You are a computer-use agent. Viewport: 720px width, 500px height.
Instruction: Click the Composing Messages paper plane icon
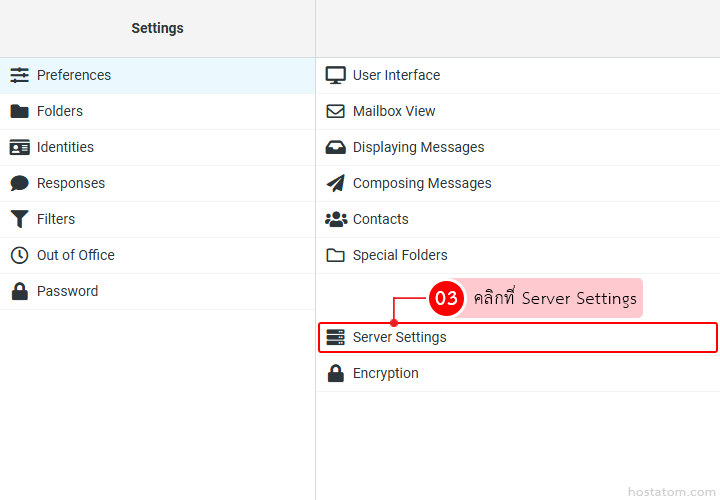pyautogui.click(x=336, y=183)
